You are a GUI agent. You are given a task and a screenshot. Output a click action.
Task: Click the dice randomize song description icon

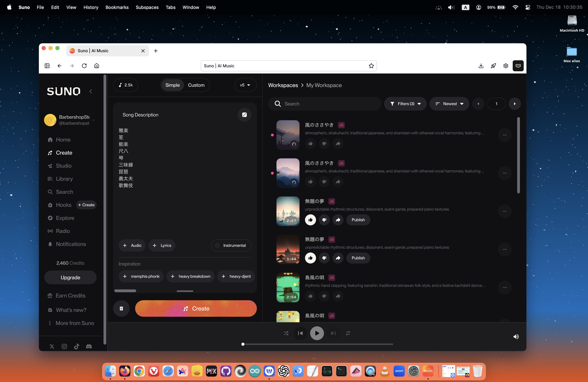pyautogui.click(x=244, y=115)
